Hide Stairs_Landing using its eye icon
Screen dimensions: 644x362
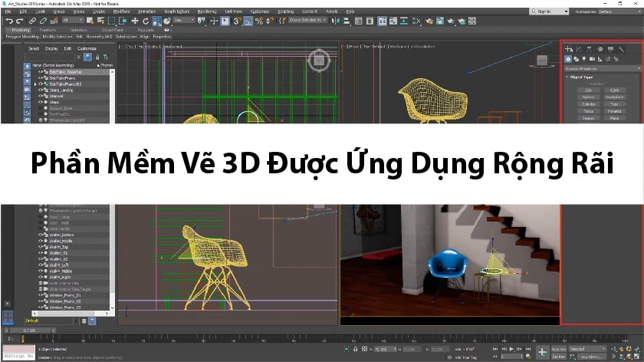[x=41, y=90]
